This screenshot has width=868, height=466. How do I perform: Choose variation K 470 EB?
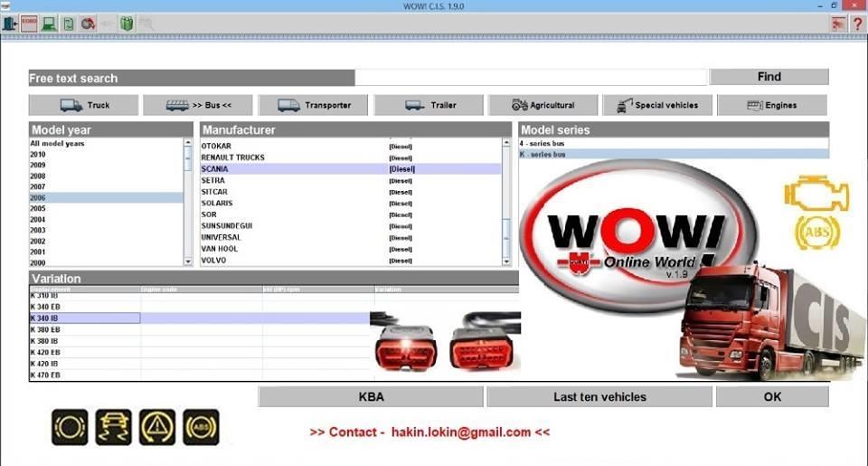(x=199, y=376)
